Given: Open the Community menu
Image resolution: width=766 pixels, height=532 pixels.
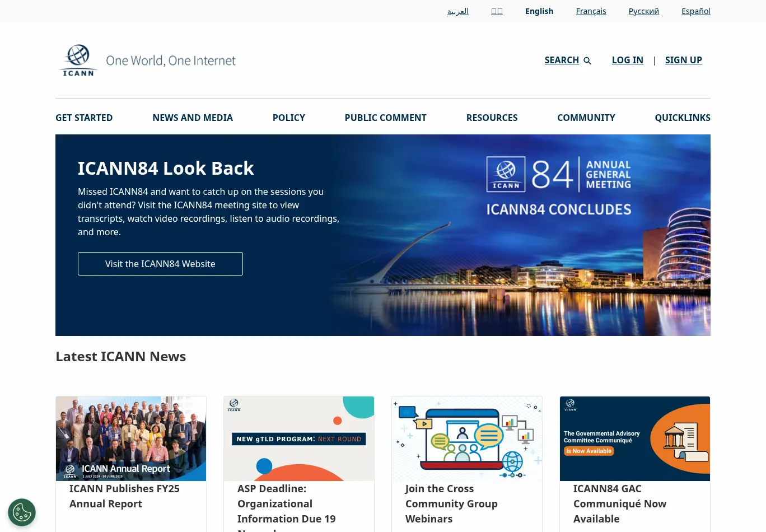Looking at the screenshot, I should pos(586,118).
